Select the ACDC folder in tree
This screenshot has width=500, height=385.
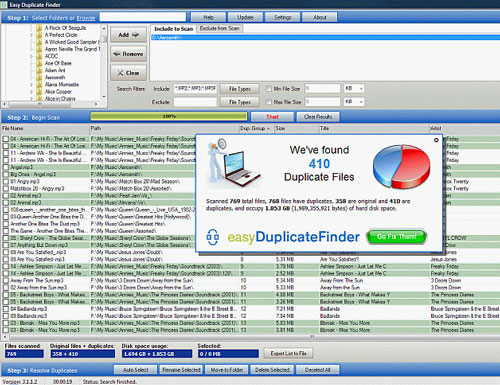click(x=51, y=56)
